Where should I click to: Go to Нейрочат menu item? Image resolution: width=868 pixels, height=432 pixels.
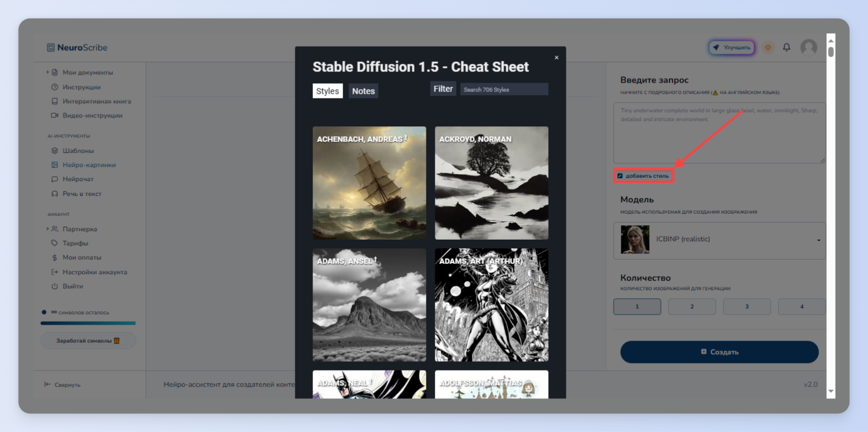tap(79, 179)
